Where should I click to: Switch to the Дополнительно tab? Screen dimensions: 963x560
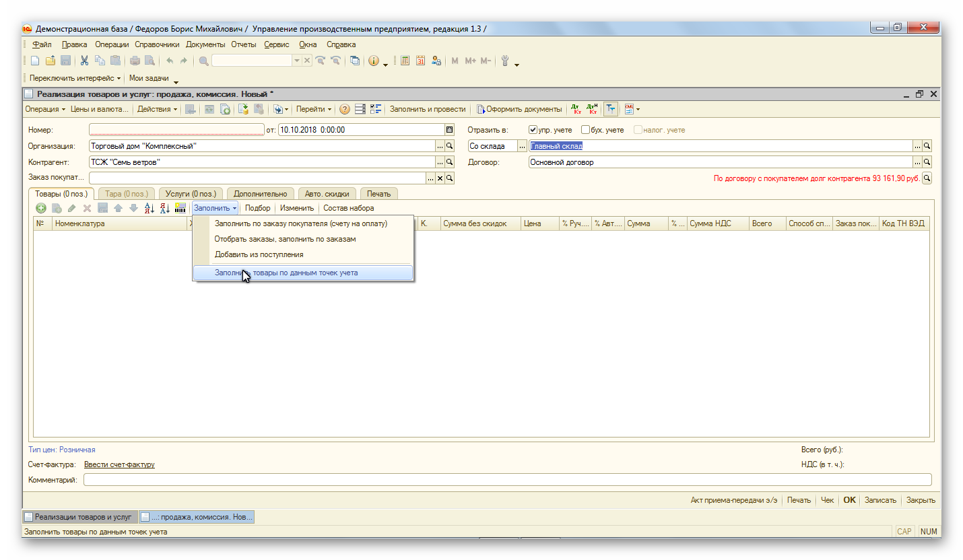point(260,194)
